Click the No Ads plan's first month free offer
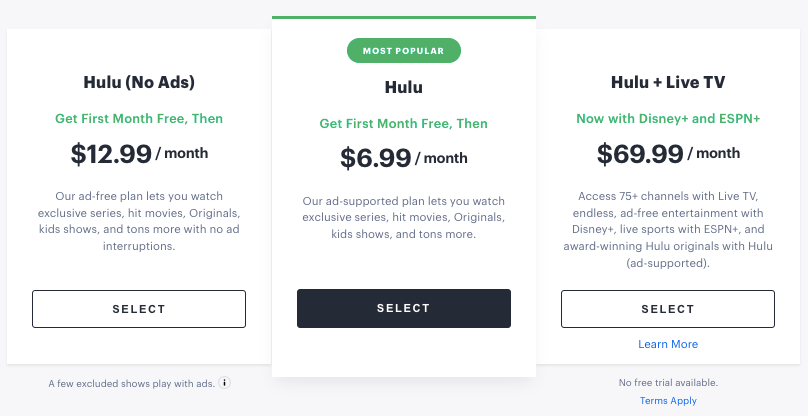This screenshot has height=416, width=808. pyautogui.click(x=139, y=119)
